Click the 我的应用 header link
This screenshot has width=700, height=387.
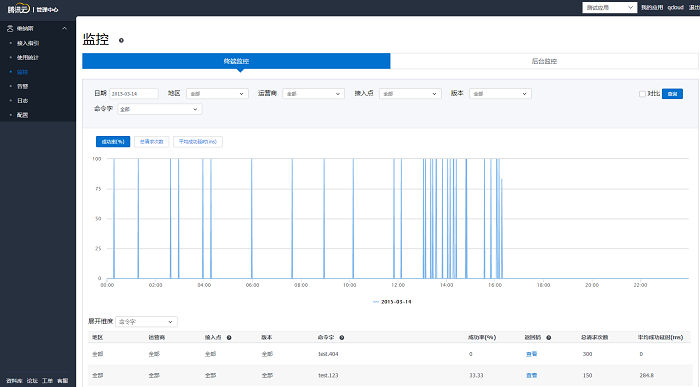(x=652, y=8)
